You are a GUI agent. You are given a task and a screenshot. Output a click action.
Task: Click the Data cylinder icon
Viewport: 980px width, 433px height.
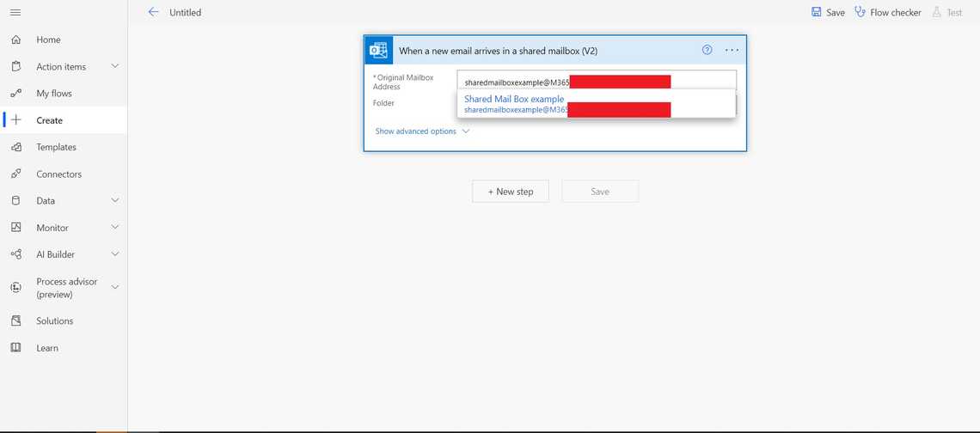pyautogui.click(x=16, y=200)
